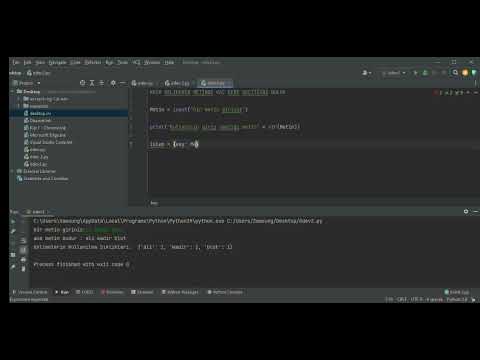Click Select Opened File target icon
The image size is (480, 360).
pyautogui.click(x=82, y=83)
